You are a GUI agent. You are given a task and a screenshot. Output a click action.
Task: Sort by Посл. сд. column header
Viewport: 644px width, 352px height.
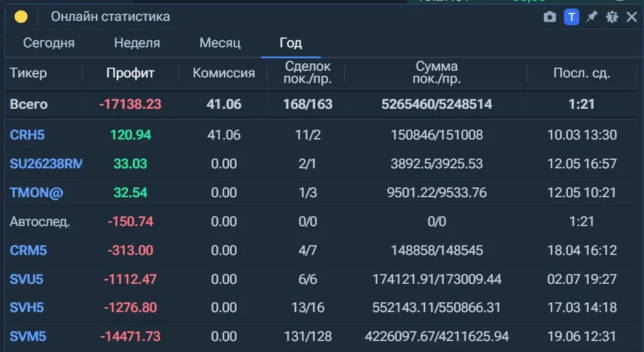581,73
